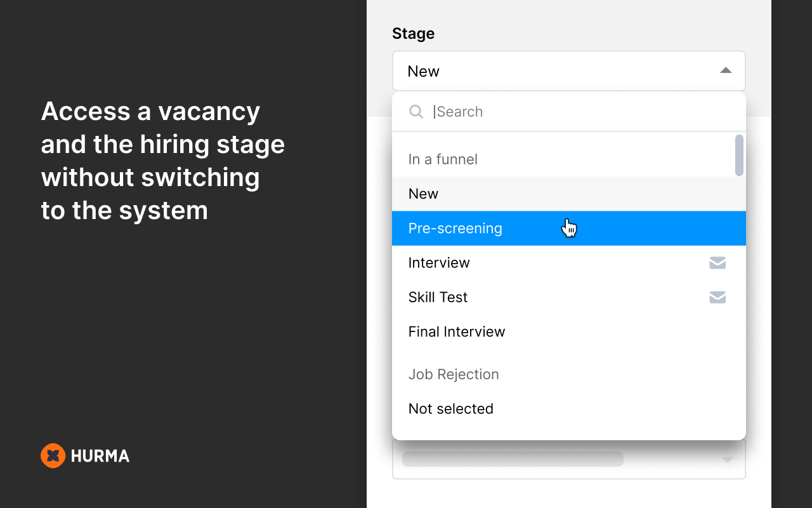Collapse the Stage dropdown arrow

pyautogui.click(x=726, y=70)
